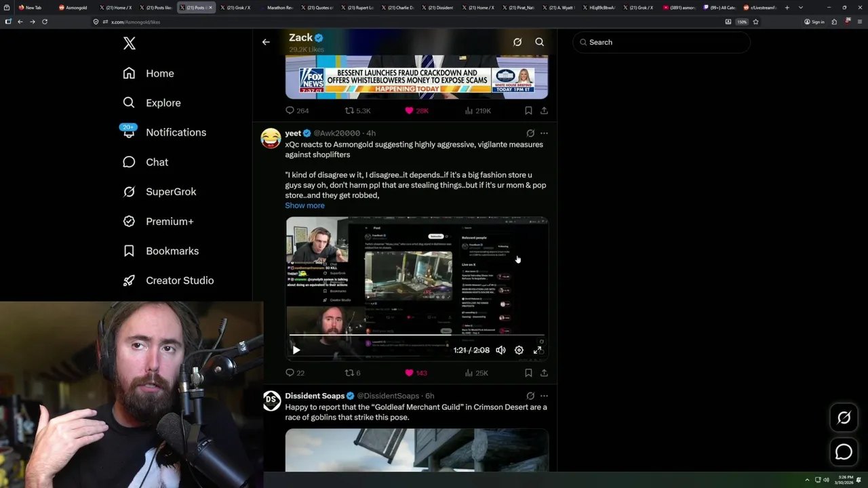This screenshot has height=488, width=868.
Task: Reload the page in the browser
Action: pyautogui.click(x=45, y=22)
